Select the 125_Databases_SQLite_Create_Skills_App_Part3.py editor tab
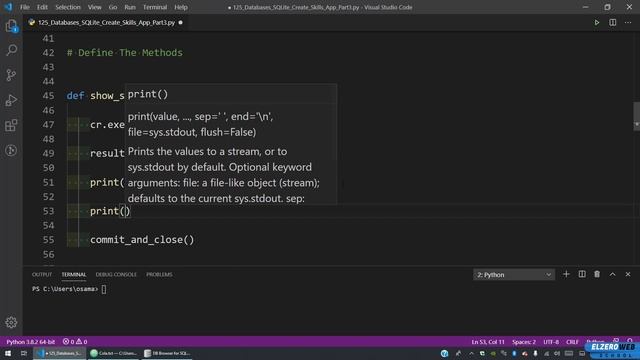The image size is (640, 360). click(106, 22)
